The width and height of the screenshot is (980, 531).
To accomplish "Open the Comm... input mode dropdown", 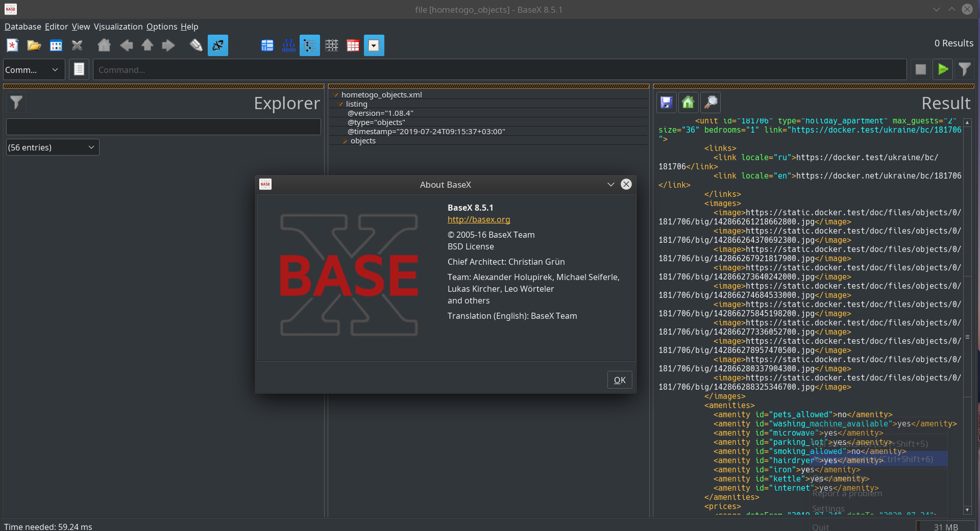I will point(34,70).
